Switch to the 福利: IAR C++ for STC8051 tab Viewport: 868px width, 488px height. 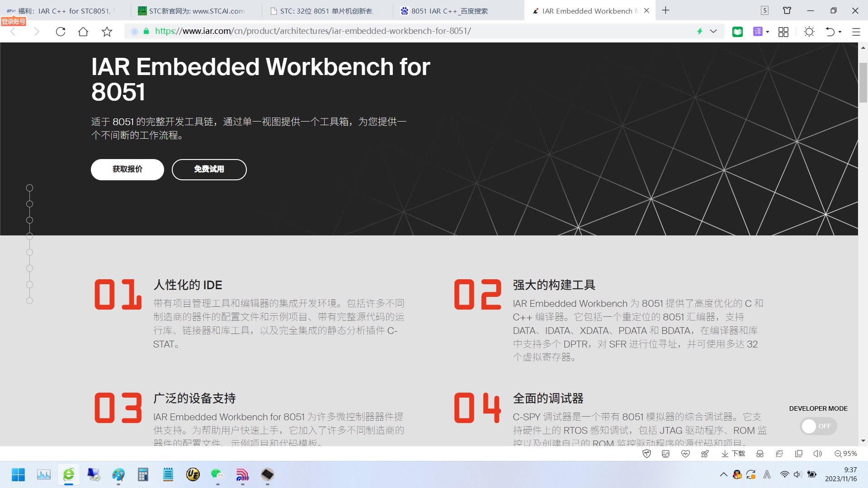[66, 11]
